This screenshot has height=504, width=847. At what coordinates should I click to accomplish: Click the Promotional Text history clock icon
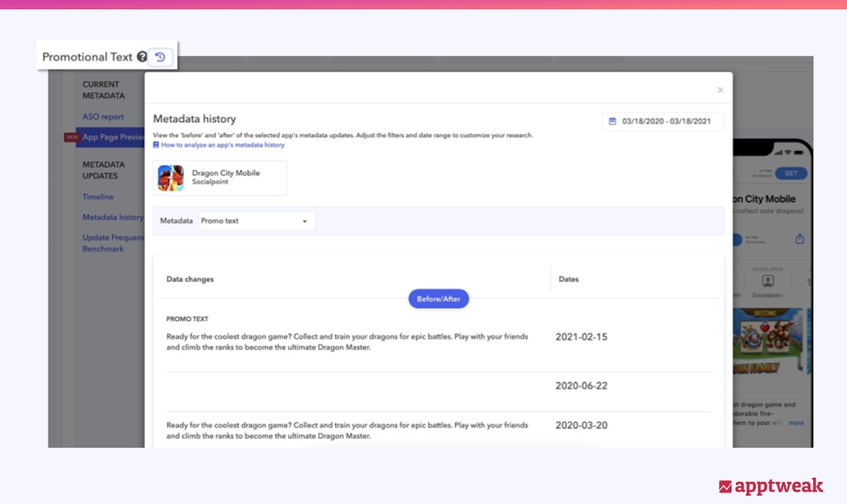click(161, 57)
